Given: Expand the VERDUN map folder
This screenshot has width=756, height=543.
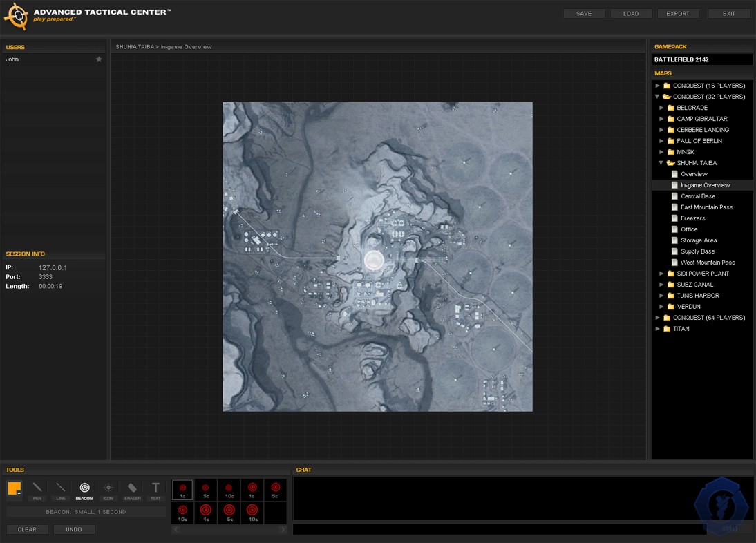Looking at the screenshot, I should (x=661, y=307).
